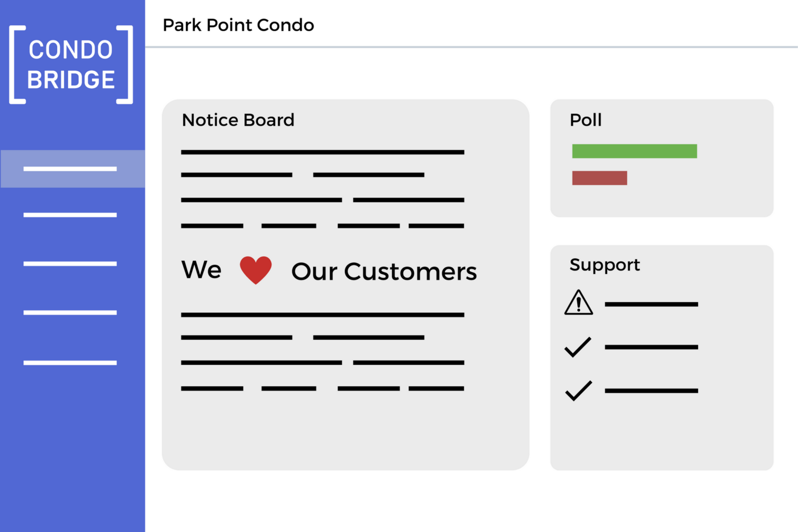
Task: Open the fifth sidebar menu item
Action: 70,363
